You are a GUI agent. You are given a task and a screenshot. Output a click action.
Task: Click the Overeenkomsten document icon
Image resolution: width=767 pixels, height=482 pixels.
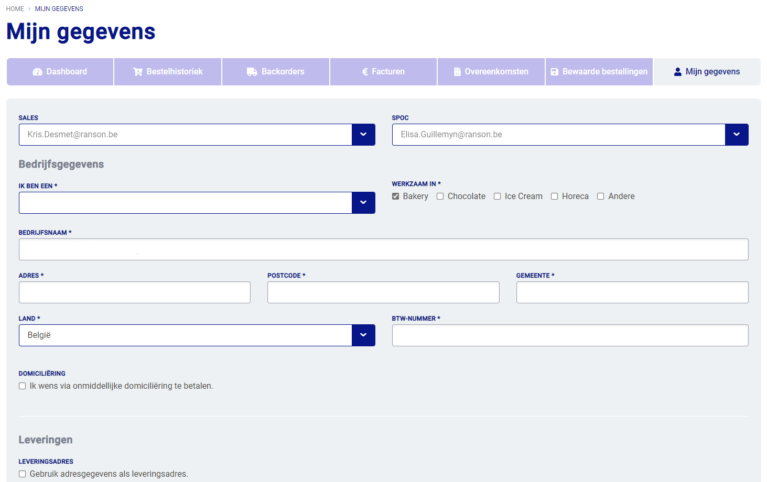(457, 72)
